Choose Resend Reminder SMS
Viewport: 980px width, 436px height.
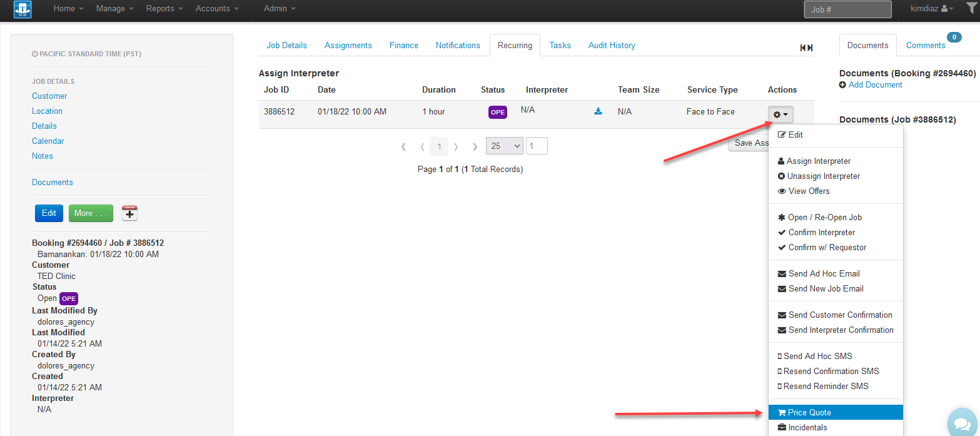point(836,386)
